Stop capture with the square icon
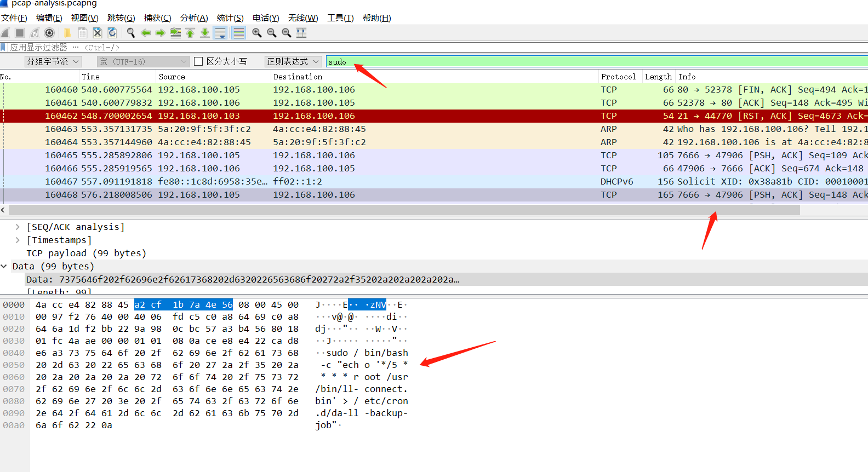 point(20,33)
